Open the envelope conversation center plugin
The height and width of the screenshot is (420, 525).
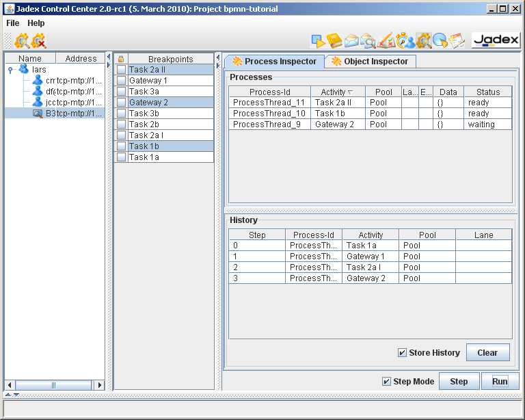(351, 41)
